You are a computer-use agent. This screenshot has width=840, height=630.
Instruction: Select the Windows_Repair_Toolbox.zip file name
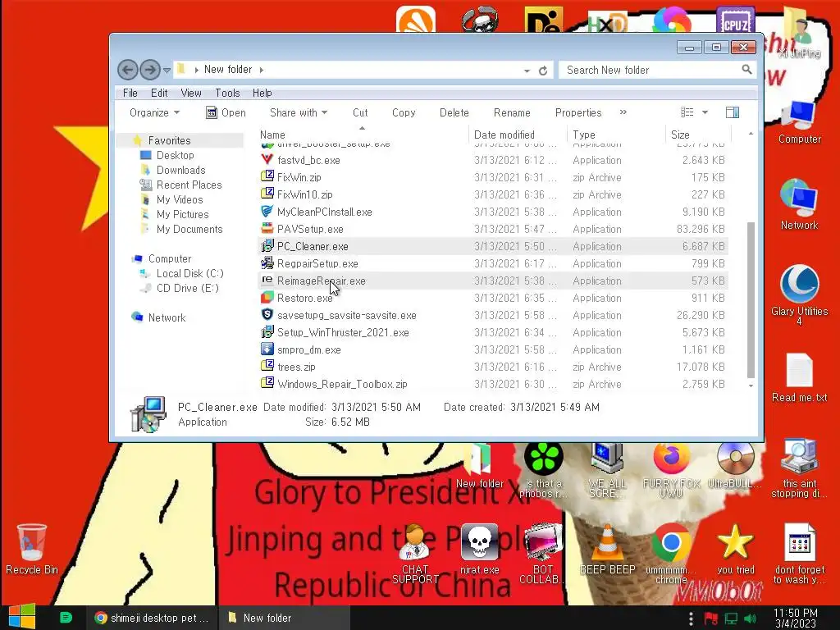pyautogui.click(x=342, y=384)
